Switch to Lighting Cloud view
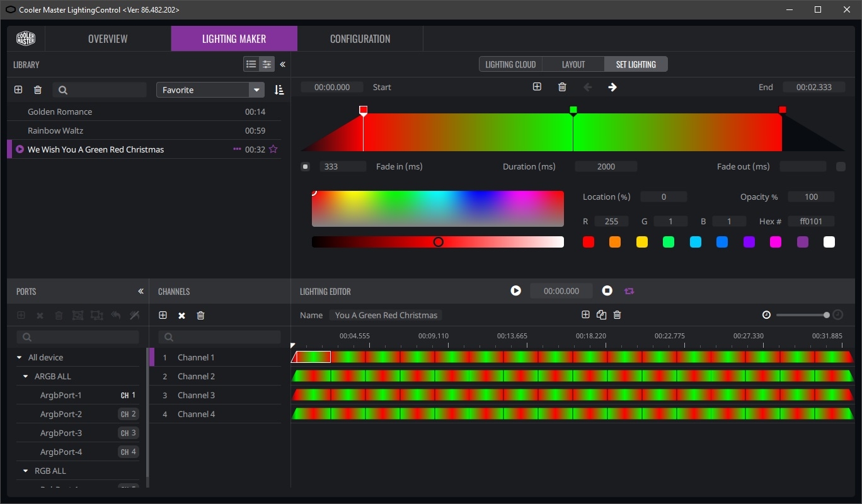The width and height of the screenshot is (862, 504). 510,64
